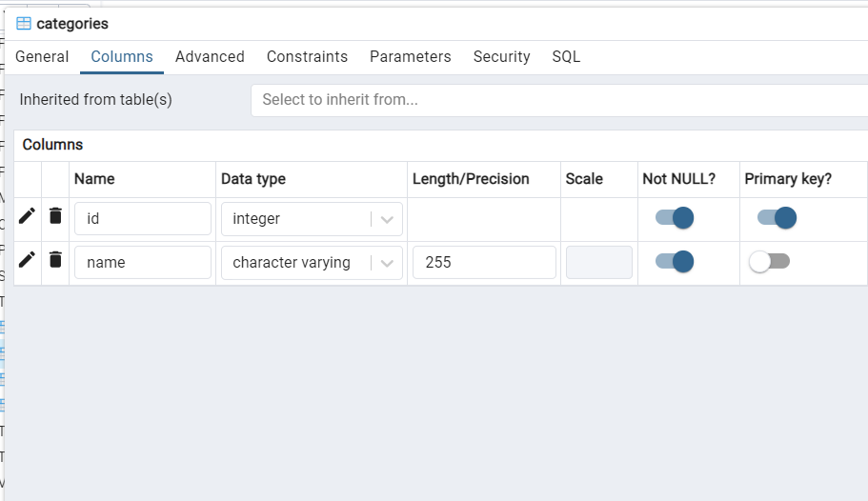Switch to the Constraints tab
Viewport: 868px width, 501px height.
[x=307, y=57]
